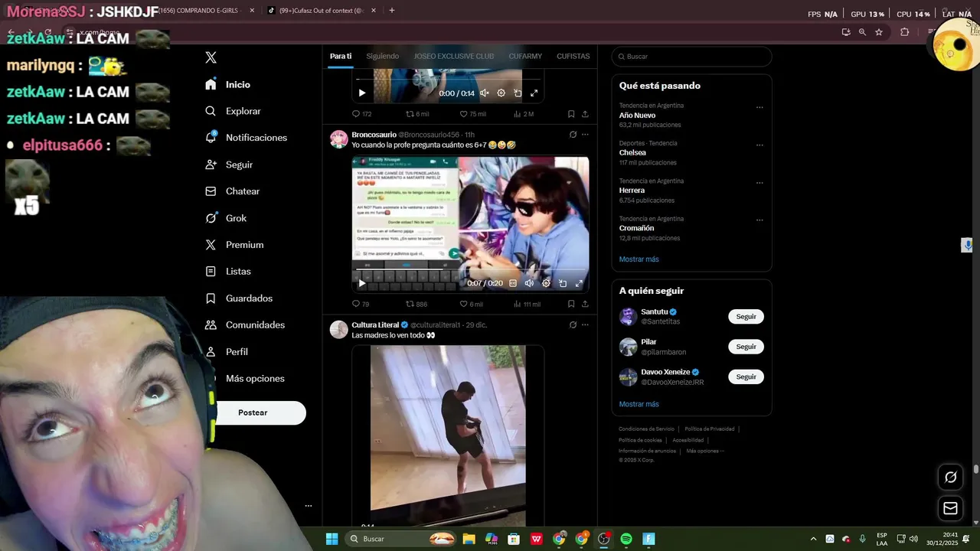The width and height of the screenshot is (980, 551).
Task: Repost the Broncosaurio post with 886 reposts
Action: coord(416,304)
